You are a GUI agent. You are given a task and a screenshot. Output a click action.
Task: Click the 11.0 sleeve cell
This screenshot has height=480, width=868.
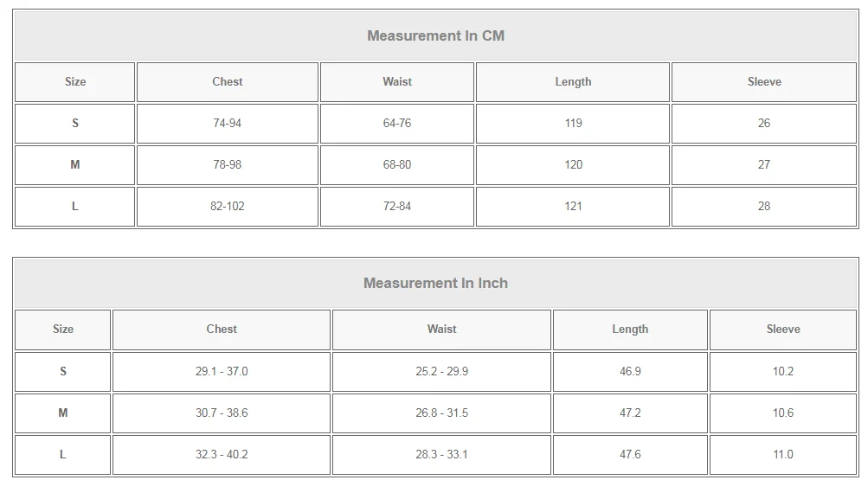(x=783, y=455)
